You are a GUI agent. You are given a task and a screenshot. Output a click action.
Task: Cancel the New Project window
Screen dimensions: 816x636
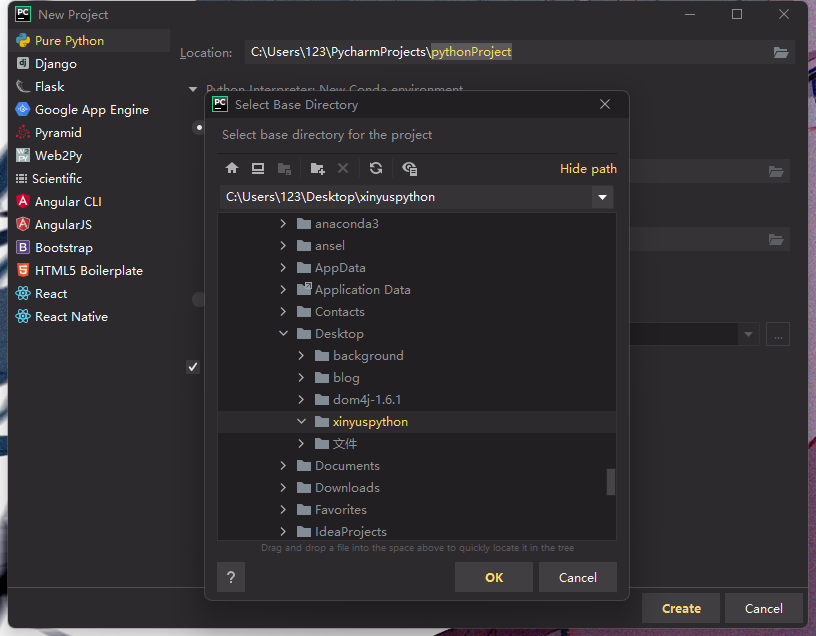click(x=763, y=608)
